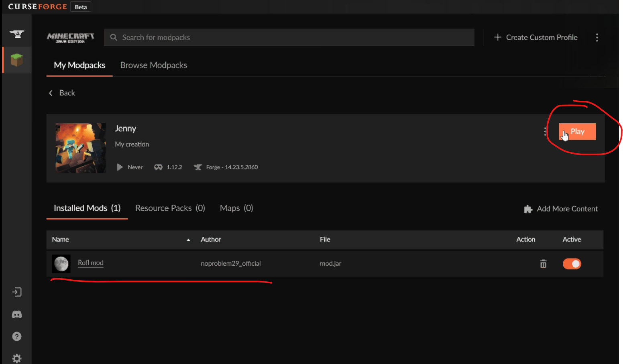
Task: Open Maps (0) tab
Action: [236, 208]
